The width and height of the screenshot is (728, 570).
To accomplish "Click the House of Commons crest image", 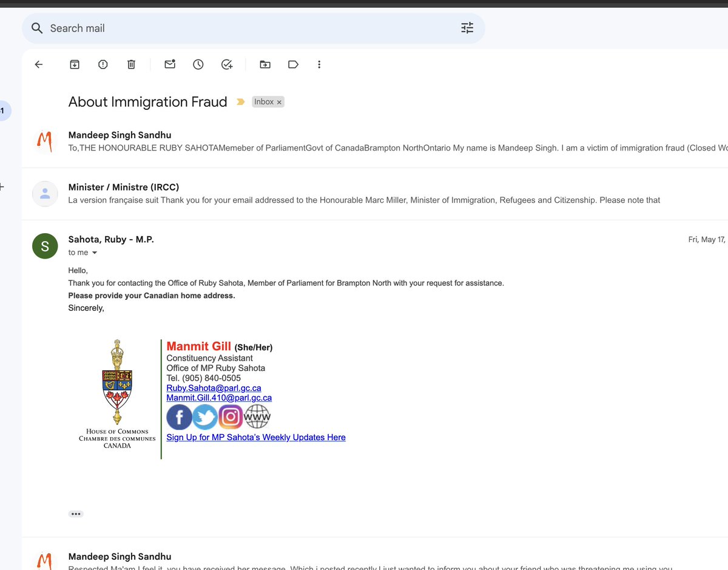I will point(117,395).
